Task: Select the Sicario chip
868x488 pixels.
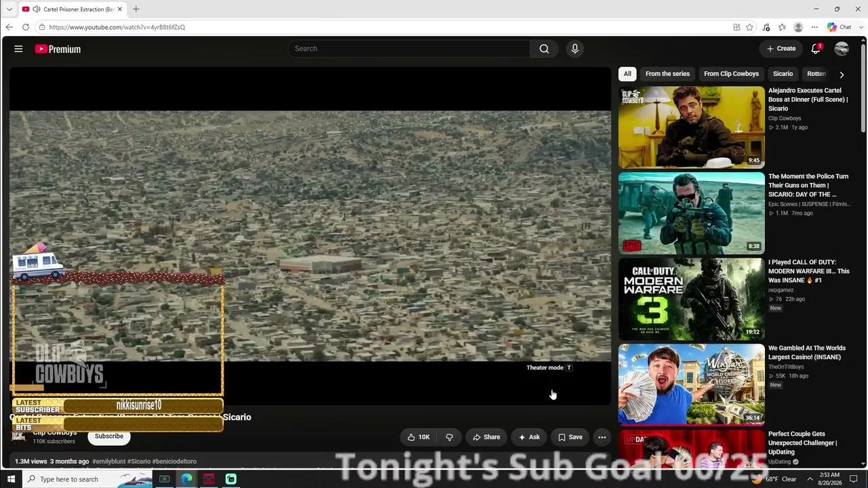Action: pyautogui.click(x=783, y=74)
